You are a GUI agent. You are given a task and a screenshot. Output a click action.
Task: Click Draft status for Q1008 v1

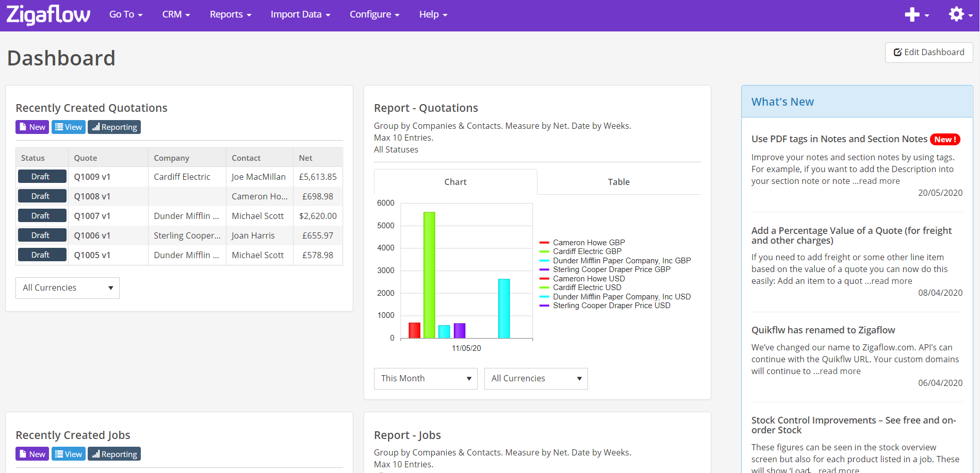click(x=42, y=196)
